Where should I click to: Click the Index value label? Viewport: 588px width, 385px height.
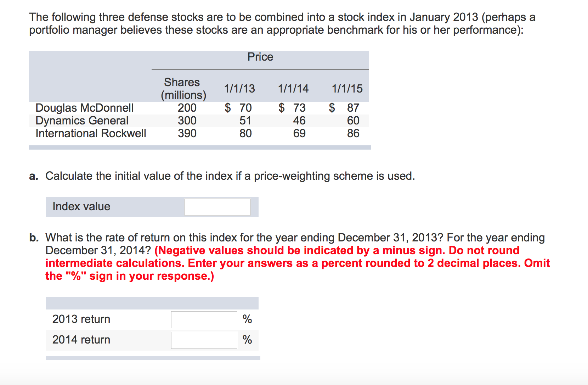coord(81,206)
